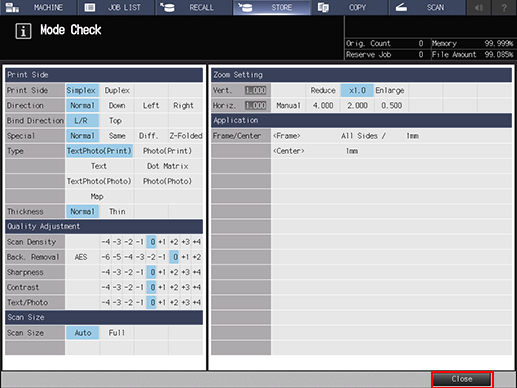
Task: Select AES background removal
Action: click(x=81, y=257)
